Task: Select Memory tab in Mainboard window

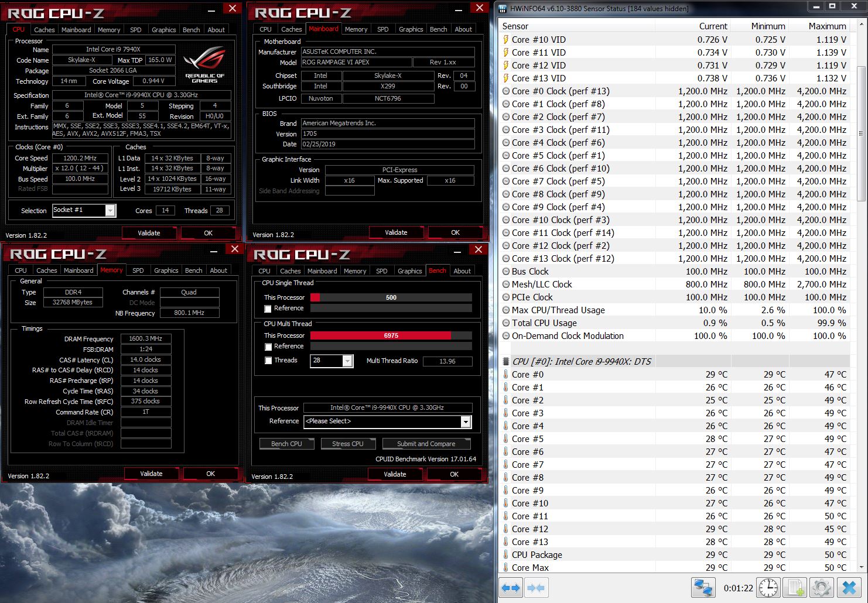Action: [x=356, y=29]
